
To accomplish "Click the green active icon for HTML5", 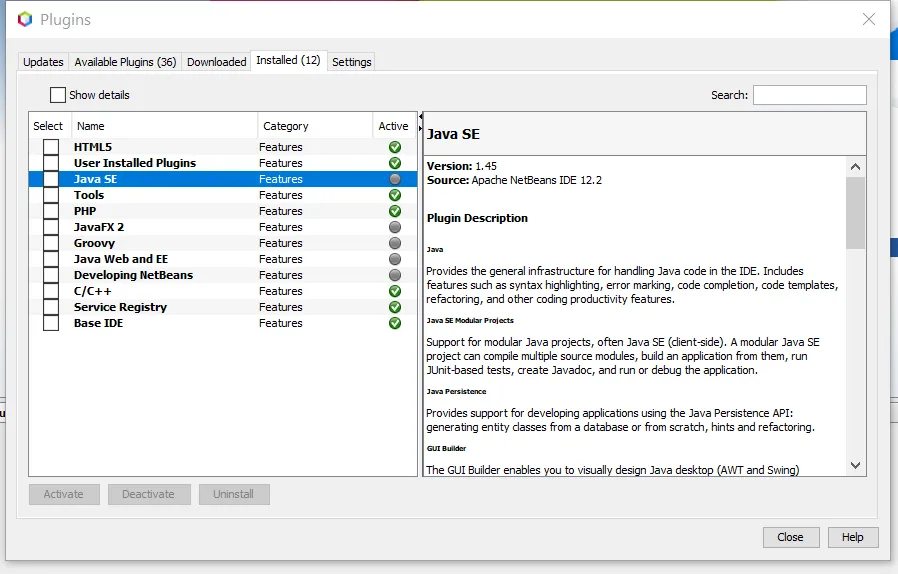I will [x=395, y=147].
